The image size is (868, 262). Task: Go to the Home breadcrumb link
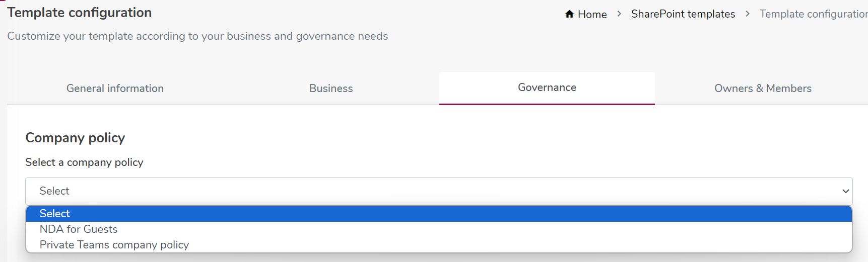pyautogui.click(x=592, y=15)
